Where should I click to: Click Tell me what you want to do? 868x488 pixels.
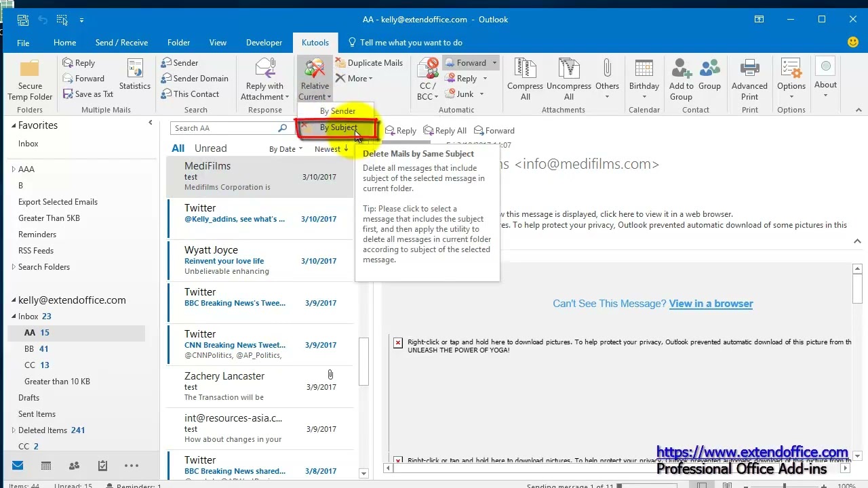(405, 43)
